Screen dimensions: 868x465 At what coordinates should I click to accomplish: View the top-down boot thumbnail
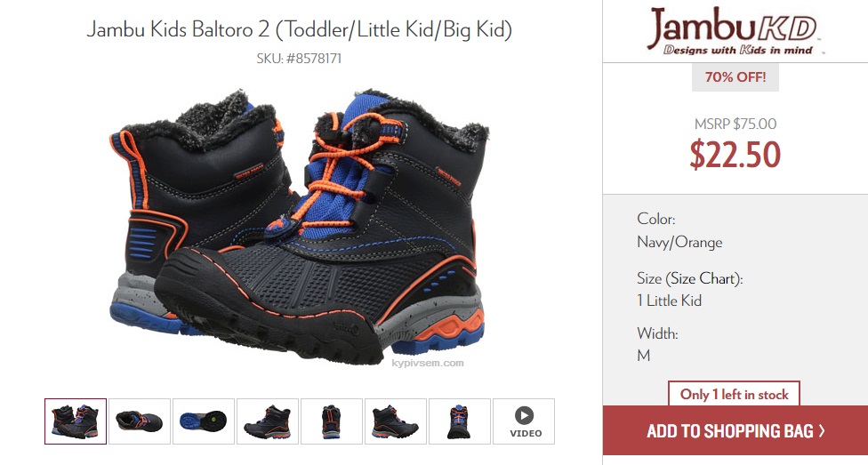[x=140, y=421]
